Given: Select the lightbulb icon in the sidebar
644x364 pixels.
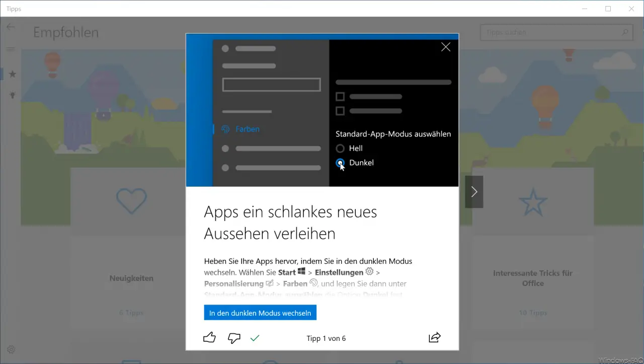Looking at the screenshot, I should point(12,95).
